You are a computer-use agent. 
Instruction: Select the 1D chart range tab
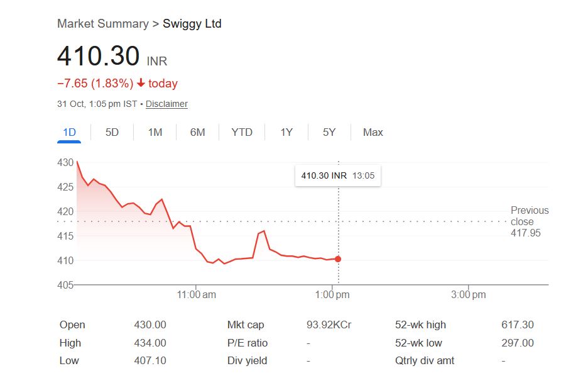(69, 132)
